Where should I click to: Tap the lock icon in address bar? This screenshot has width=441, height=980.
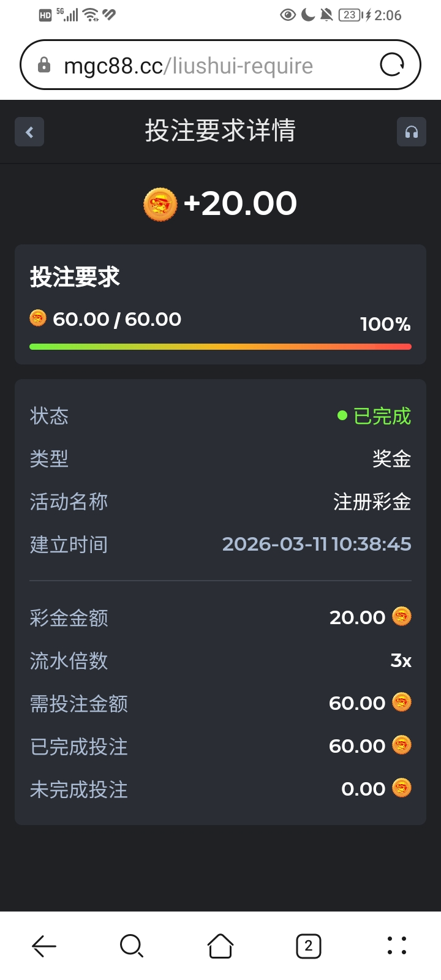pos(44,65)
